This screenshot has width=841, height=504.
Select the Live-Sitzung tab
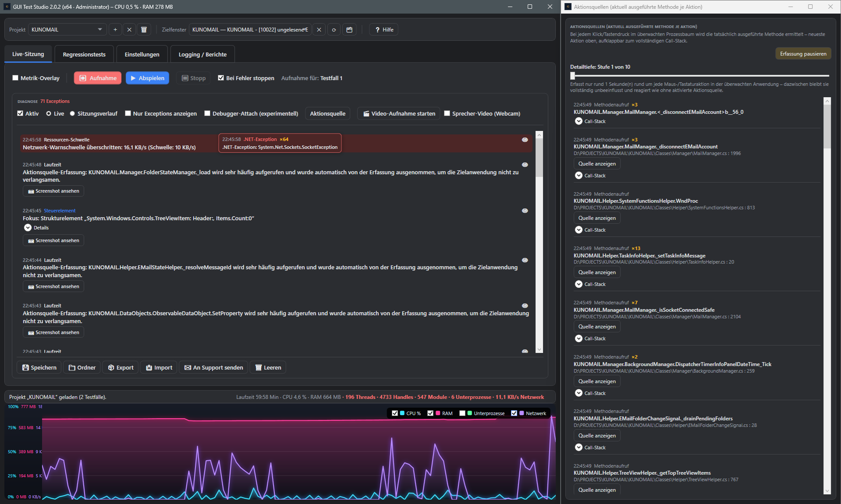coord(28,54)
